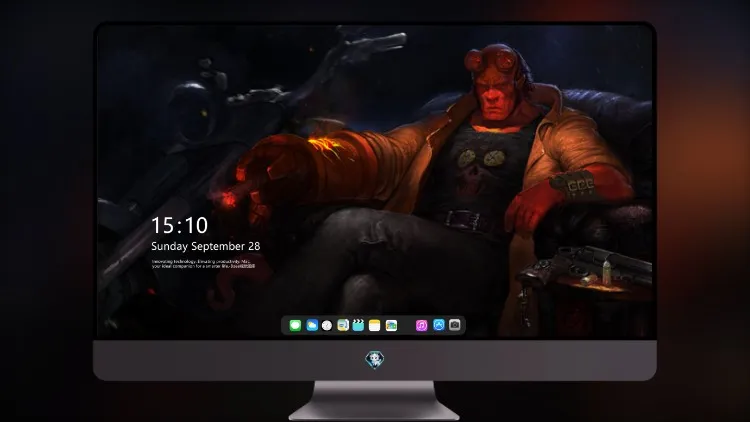This screenshot has height=422, width=750.
Task: Launch the blue-yellow document chat app in dock
Action: click(343, 325)
